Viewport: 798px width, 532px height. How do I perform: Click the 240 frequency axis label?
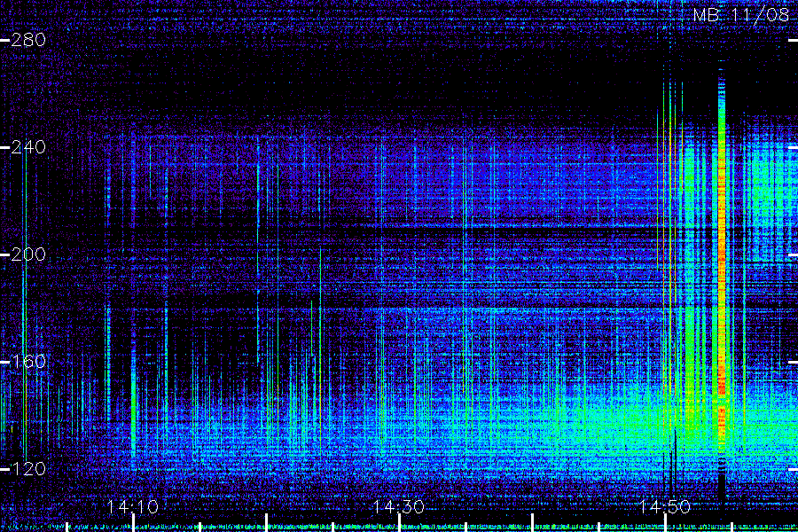[28, 147]
